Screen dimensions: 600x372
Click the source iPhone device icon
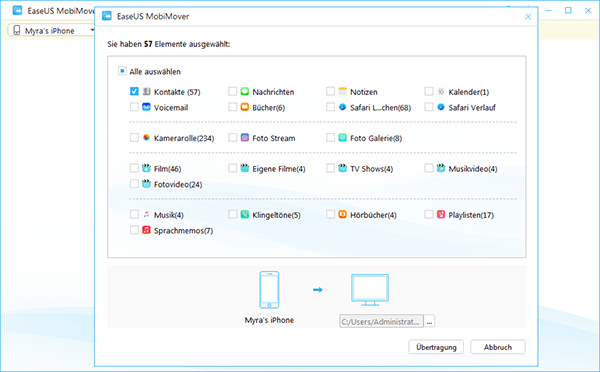pyautogui.click(x=269, y=290)
